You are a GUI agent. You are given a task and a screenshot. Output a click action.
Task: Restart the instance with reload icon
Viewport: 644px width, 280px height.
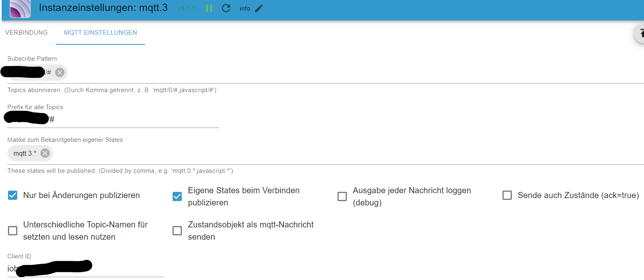226,8
